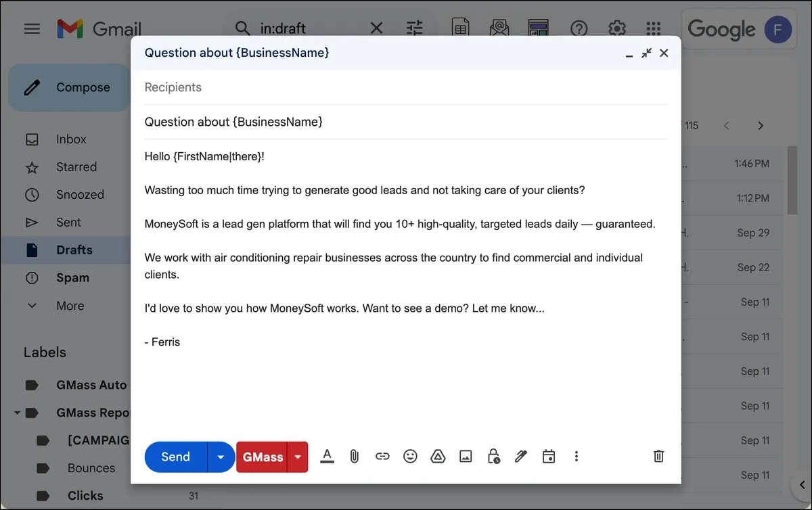Open the Google apps grid
The width and height of the screenshot is (812, 510).
coord(653,28)
